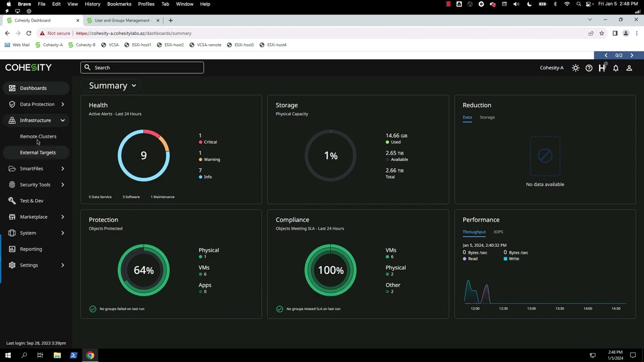Screen dimensions: 644x362
Task: Click the Helios H icon
Action: tap(602, 68)
